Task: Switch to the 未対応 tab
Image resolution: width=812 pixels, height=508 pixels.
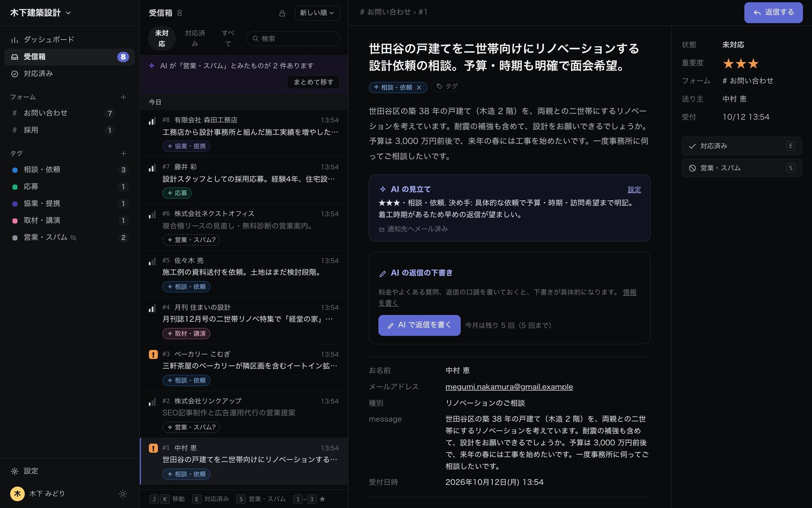Action: [162, 39]
